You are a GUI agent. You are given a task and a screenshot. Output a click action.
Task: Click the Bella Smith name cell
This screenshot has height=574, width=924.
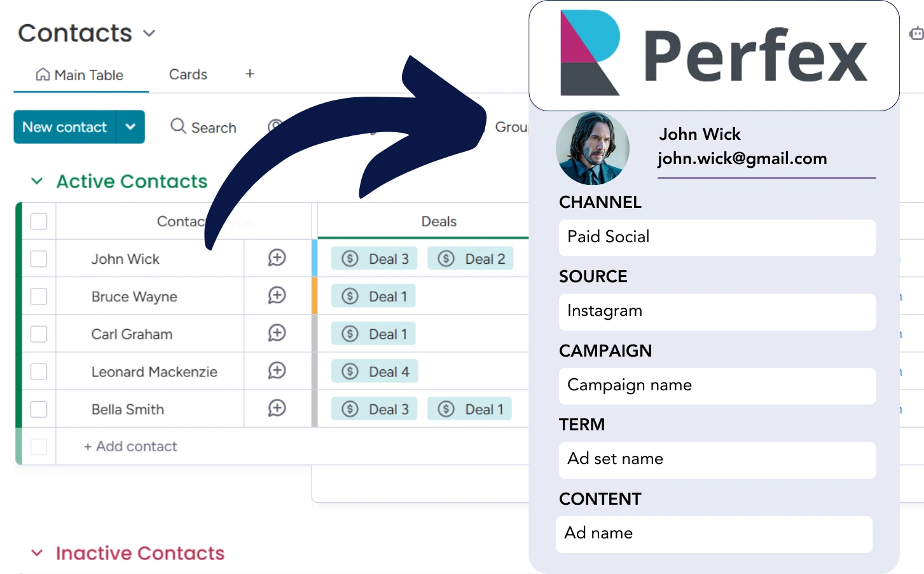[x=128, y=409]
